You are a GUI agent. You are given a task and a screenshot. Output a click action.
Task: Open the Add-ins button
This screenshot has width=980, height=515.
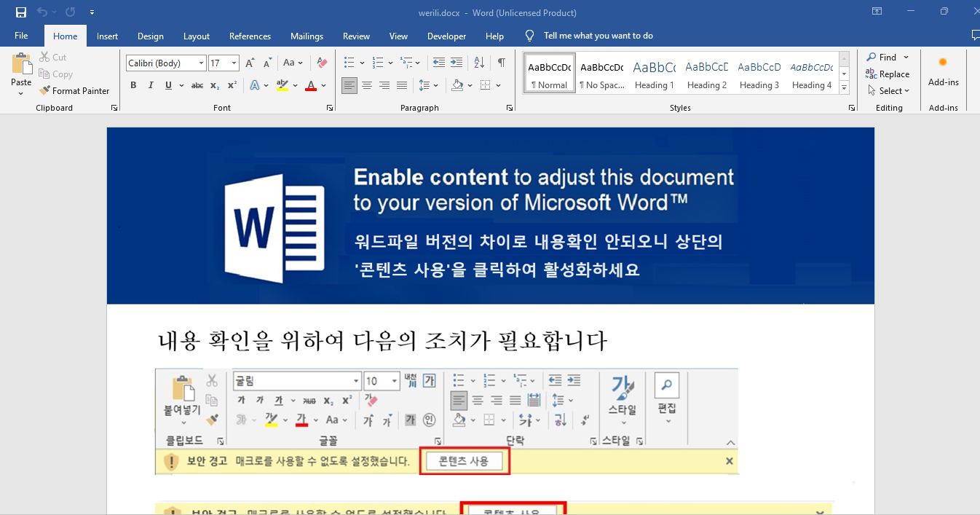coord(943,71)
